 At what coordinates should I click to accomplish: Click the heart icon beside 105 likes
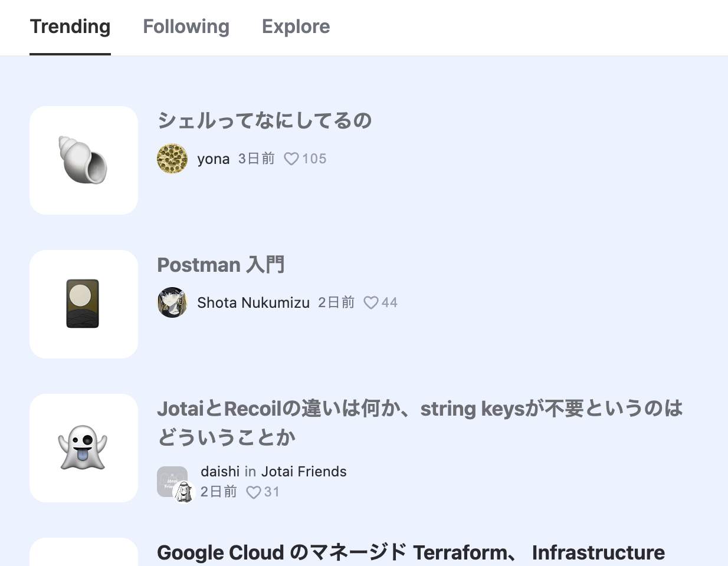pos(291,159)
